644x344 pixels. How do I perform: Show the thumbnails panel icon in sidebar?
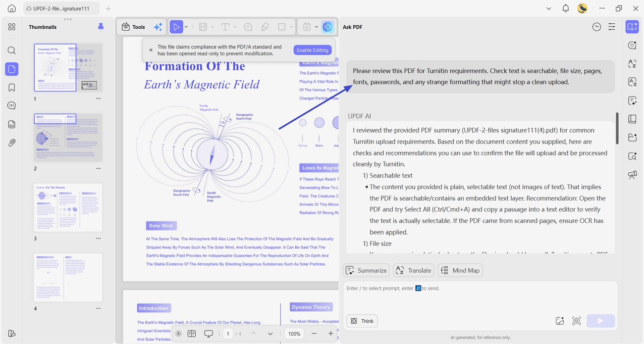pos(12,69)
